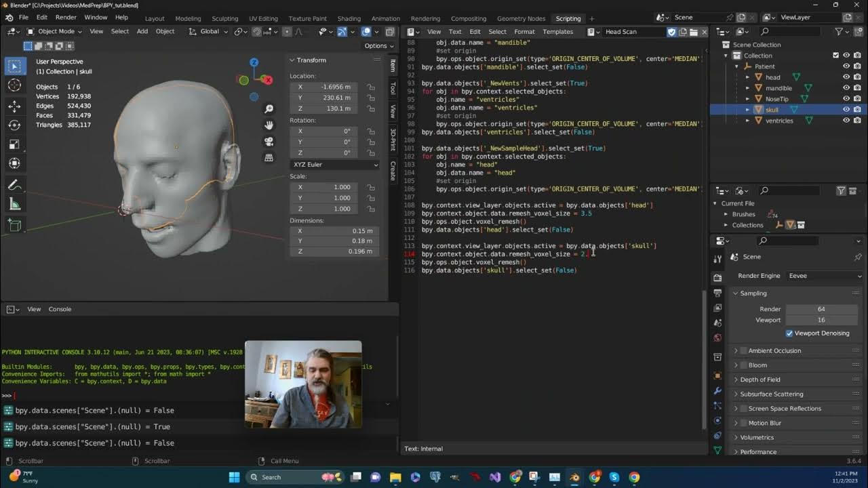Open the Templates menu in text editor
The width and height of the screenshot is (868, 488).
pyautogui.click(x=557, y=32)
